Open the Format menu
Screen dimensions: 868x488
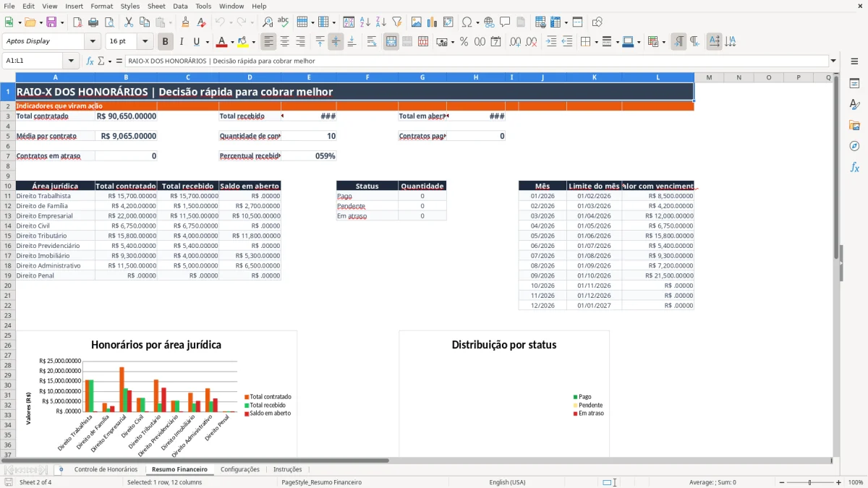click(101, 6)
